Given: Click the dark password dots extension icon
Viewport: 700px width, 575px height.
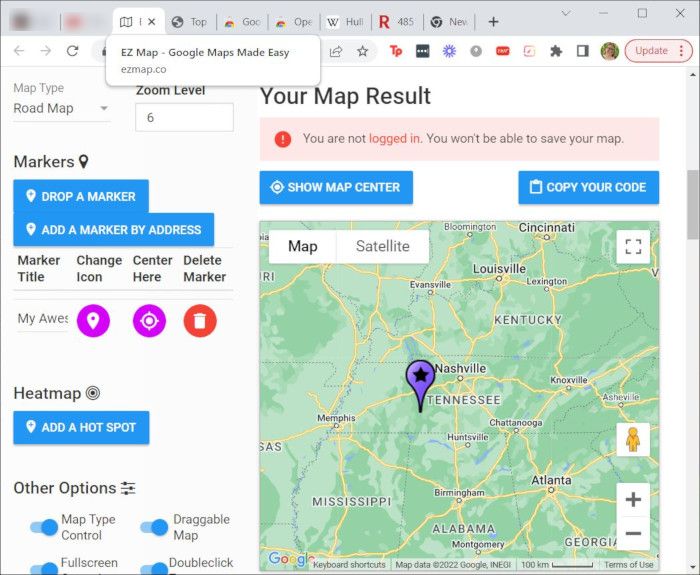Looking at the screenshot, I should 422,51.
